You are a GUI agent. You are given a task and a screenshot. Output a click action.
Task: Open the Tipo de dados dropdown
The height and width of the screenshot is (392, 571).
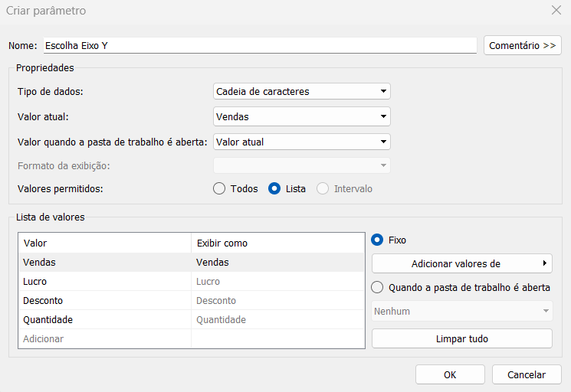301,91
